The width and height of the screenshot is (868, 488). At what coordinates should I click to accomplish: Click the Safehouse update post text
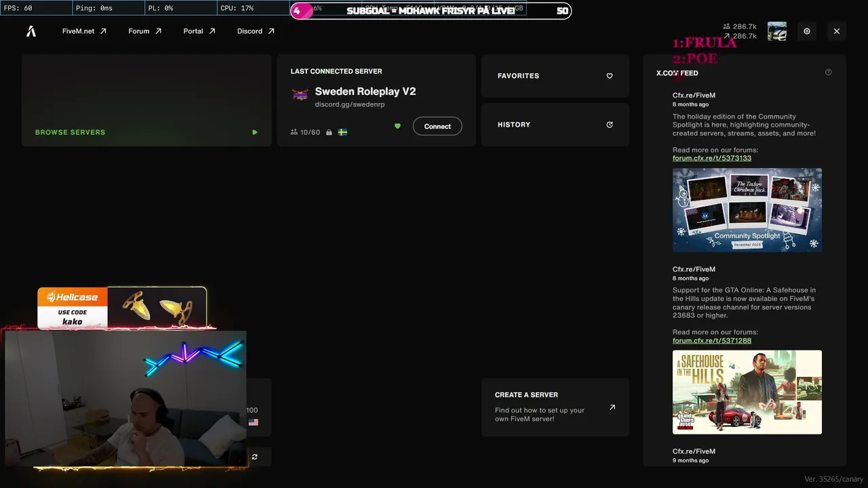coord(745,303)
